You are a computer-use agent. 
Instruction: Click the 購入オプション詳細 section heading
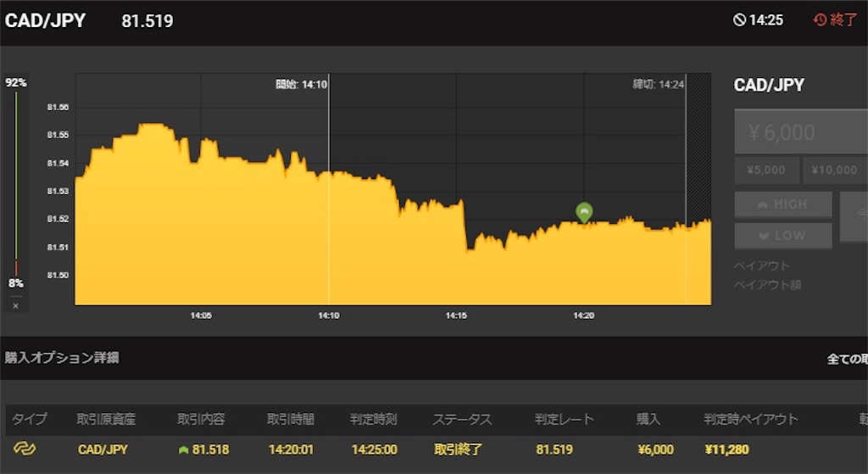tap(62, 358)
